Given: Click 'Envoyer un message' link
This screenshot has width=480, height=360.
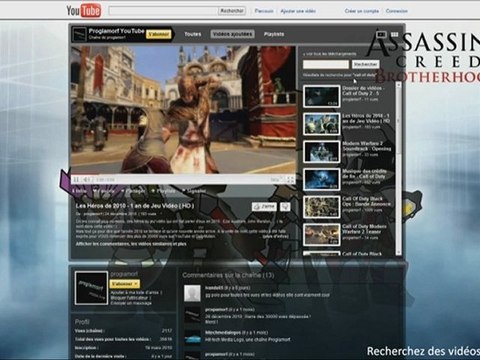Looking at the screenshot, I should [131, 303].
